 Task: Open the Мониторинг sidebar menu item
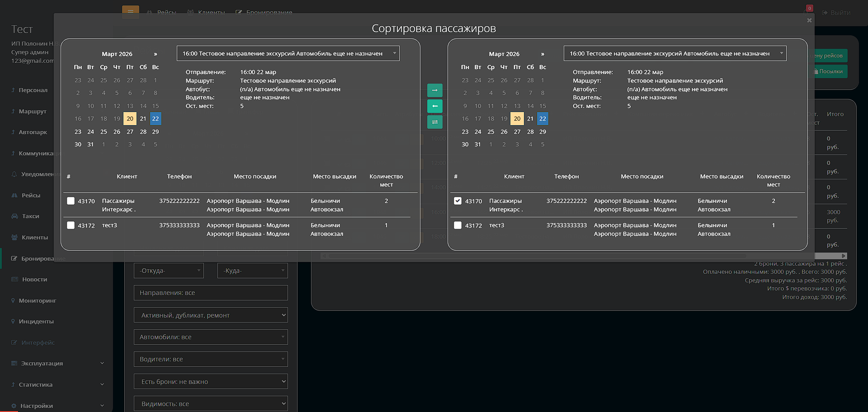37,301
